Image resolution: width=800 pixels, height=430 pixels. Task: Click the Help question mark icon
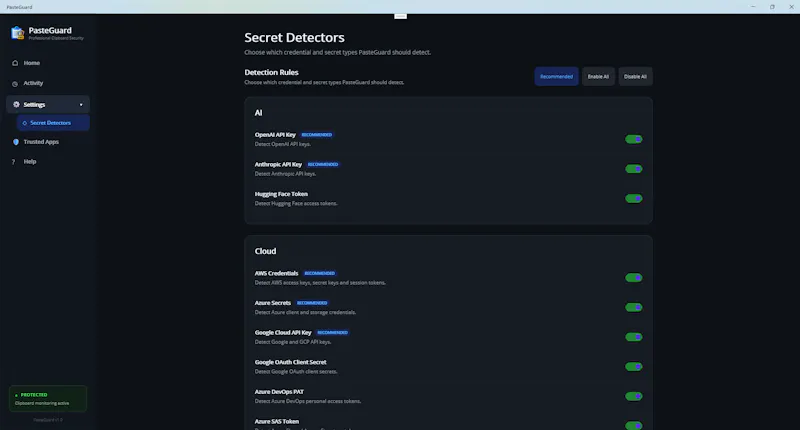click(13, 162)
